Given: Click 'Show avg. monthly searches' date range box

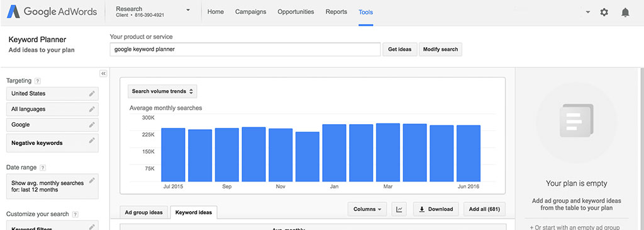Looking at the screenshot, I should 53,187.
